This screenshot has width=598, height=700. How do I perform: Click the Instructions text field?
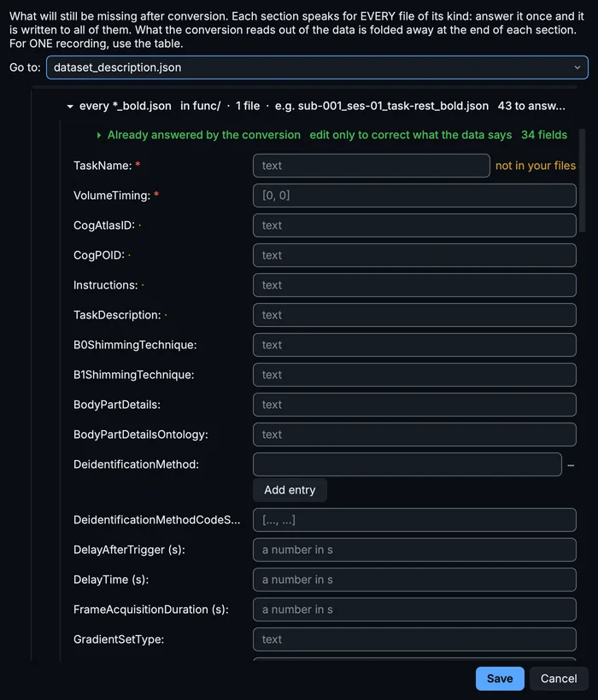pos(414,285)
